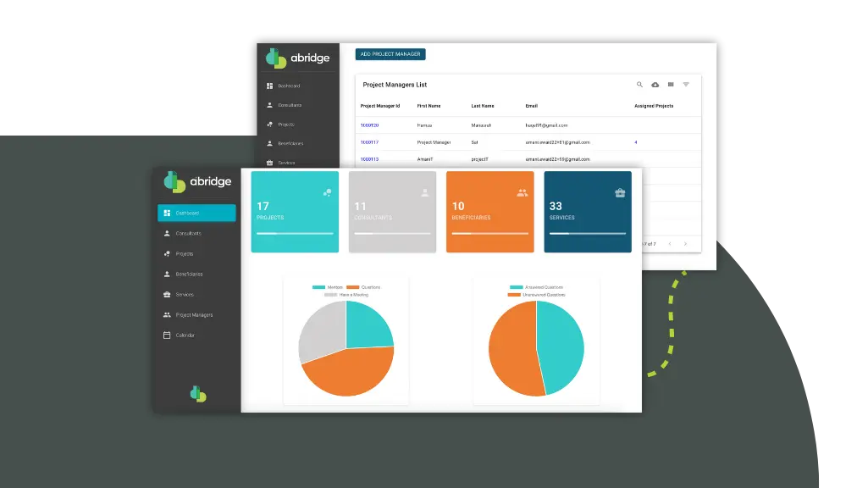Open Project Managers in the front sidebar
Screen dimensions: 868x488
pos(193,315)
